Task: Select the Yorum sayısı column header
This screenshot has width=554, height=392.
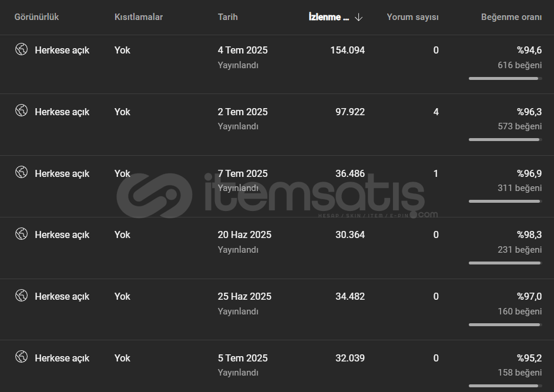Action: (x=412, y=17)
